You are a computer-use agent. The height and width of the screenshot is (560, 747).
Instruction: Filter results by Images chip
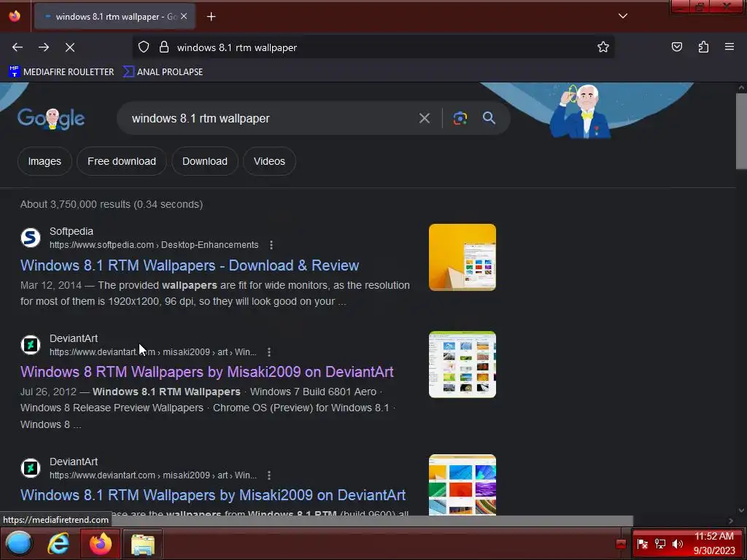point(44,161)
